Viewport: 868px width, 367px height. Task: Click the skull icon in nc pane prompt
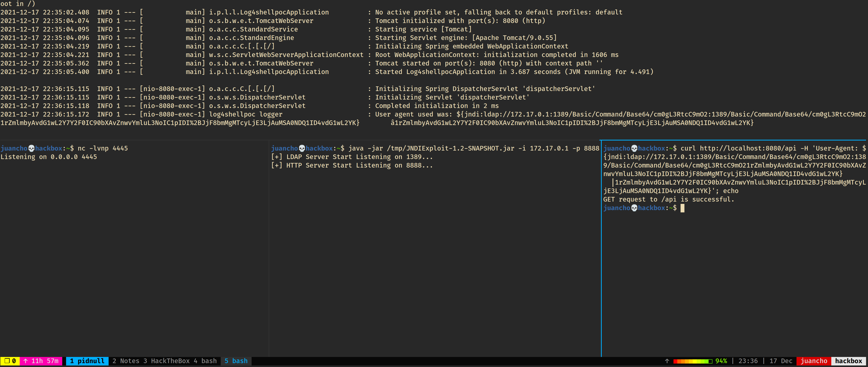(x=31, y=149)
